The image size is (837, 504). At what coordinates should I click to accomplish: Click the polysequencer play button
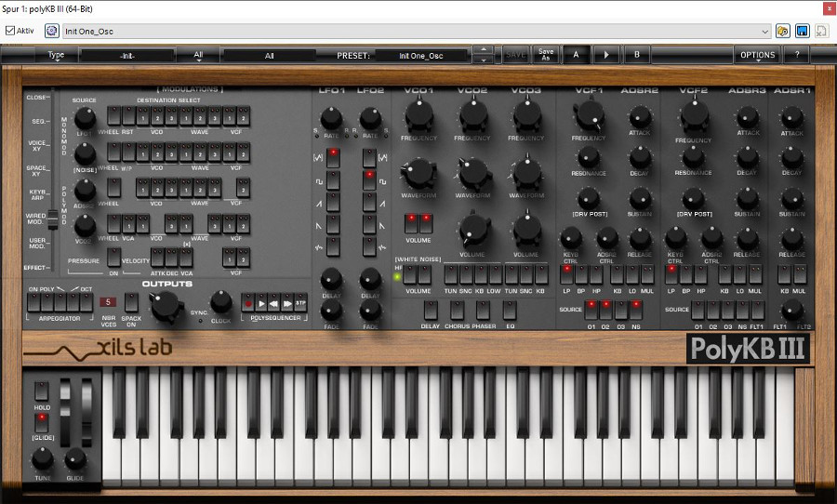click(x=261, y=303)
